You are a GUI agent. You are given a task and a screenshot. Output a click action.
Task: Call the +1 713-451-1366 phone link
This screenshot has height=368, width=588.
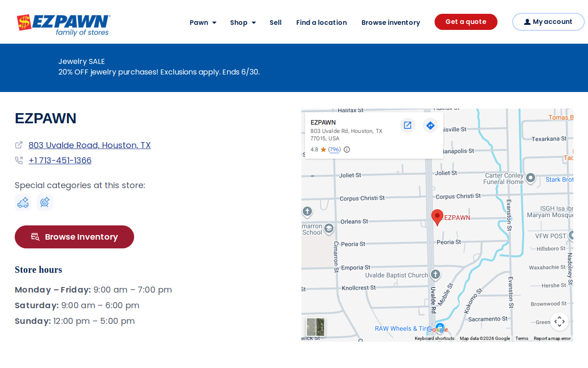(x=60, y=161)
